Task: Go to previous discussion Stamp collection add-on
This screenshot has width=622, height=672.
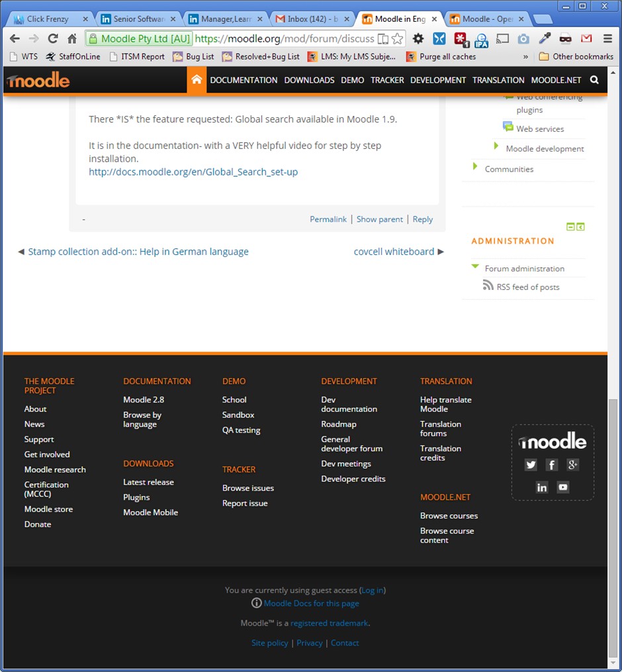Action: click(x=138, y=252)
